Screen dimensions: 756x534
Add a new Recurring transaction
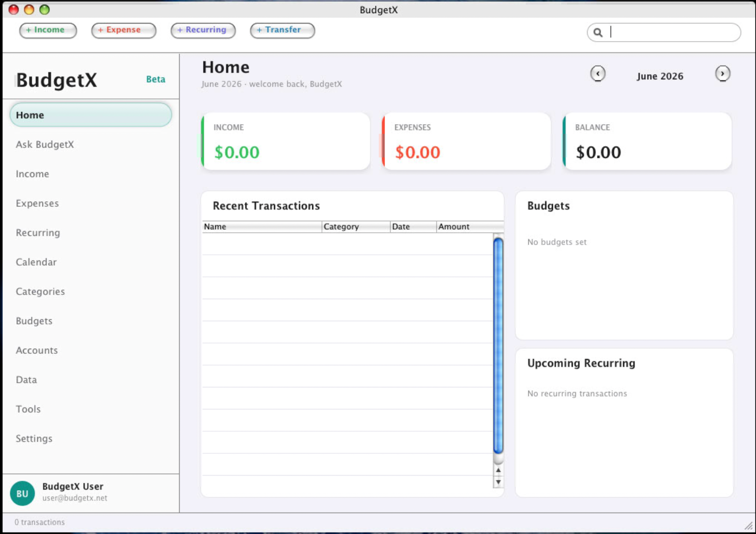point(203,30)
